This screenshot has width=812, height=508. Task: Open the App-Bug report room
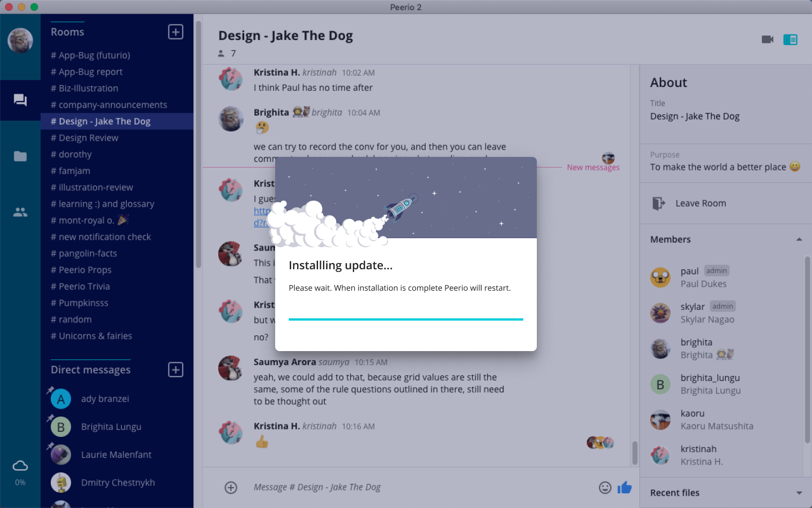coord(117,72)
